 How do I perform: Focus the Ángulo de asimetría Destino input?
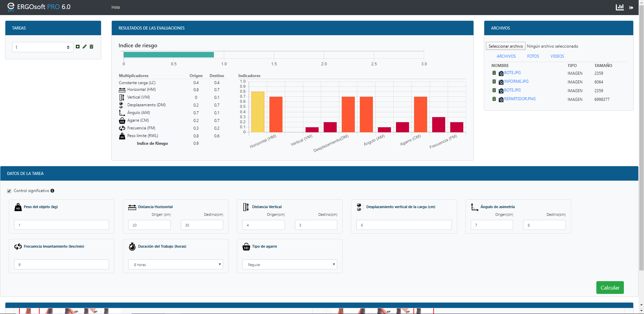pyautogui.click(x=544, y=225)
